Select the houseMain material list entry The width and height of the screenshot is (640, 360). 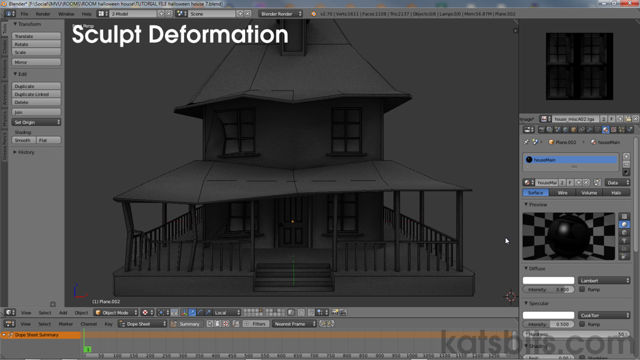[x=570, y=160]
